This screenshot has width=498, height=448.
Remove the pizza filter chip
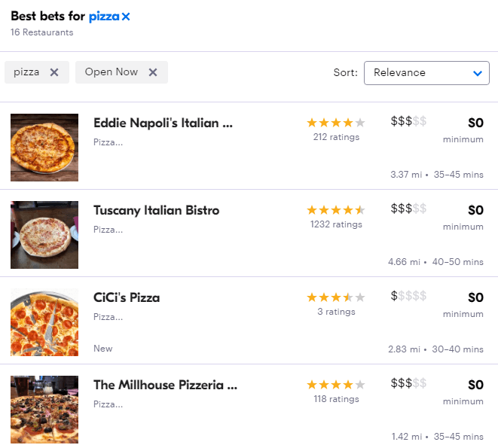pos(54,72)
